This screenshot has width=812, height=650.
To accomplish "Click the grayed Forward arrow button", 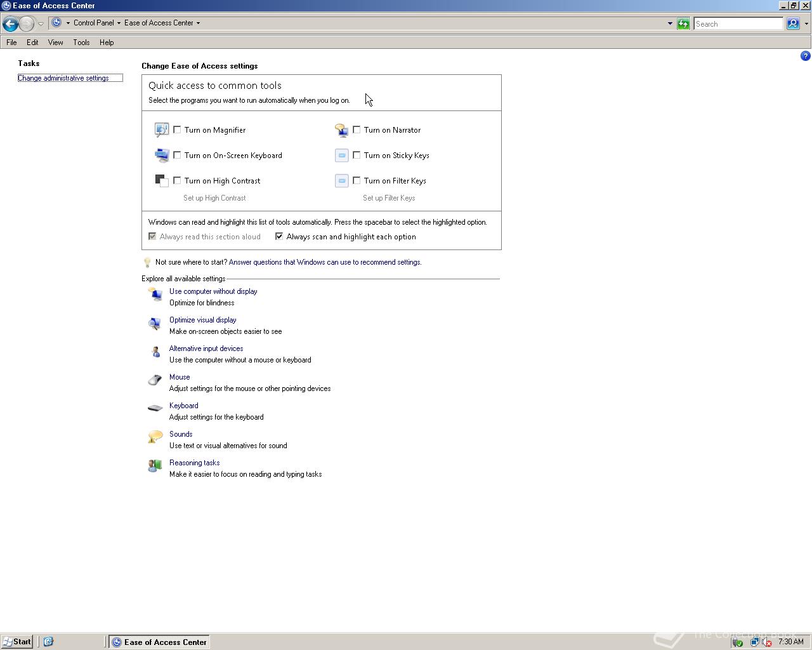I will (27, 23).
